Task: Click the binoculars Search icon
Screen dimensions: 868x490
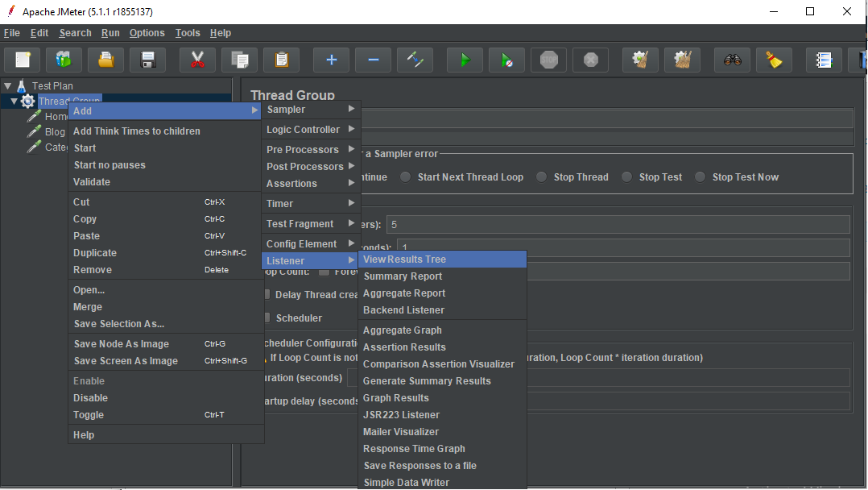Action: click(732, 60)
